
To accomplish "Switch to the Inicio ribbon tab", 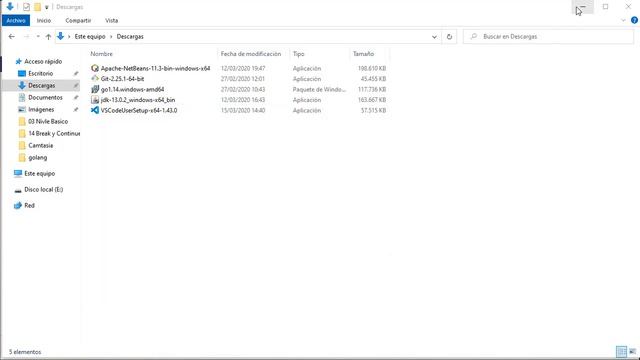I will pyautogui.click(x=44, y=20).
